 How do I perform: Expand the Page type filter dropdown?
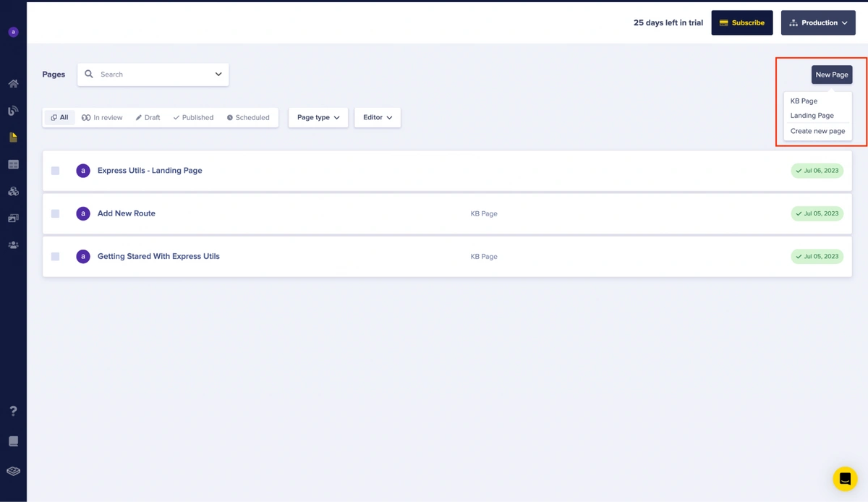point(318,117)
